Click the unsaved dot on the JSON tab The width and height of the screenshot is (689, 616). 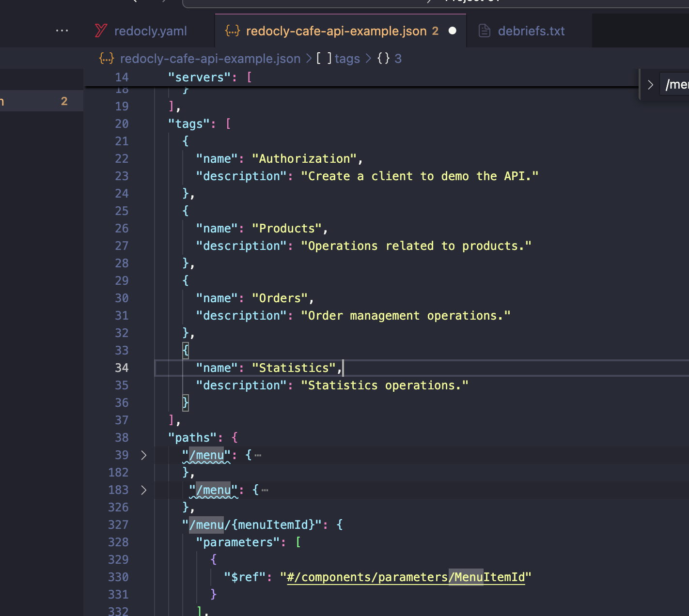[453, 31]
